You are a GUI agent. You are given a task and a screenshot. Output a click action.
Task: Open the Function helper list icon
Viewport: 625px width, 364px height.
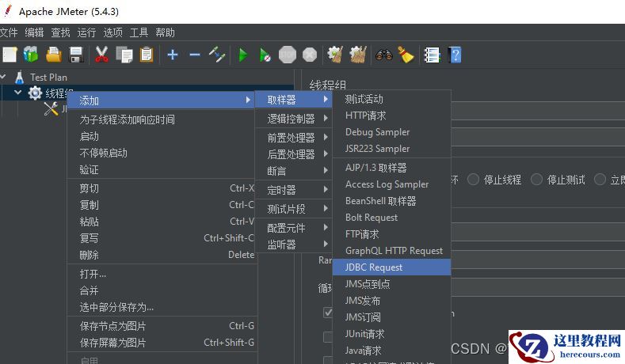point(432,55)
